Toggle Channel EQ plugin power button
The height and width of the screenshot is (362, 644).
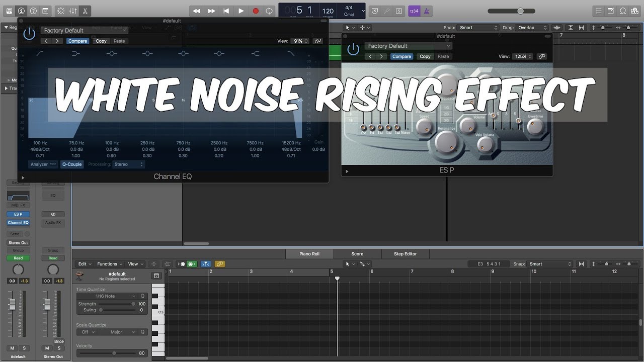[30, 34]
